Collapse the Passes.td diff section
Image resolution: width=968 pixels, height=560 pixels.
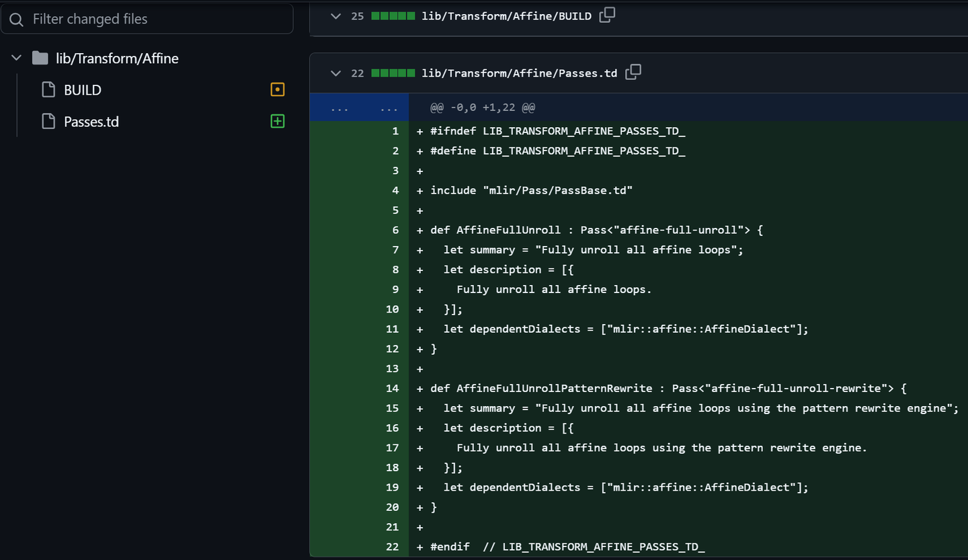point(336,73)
